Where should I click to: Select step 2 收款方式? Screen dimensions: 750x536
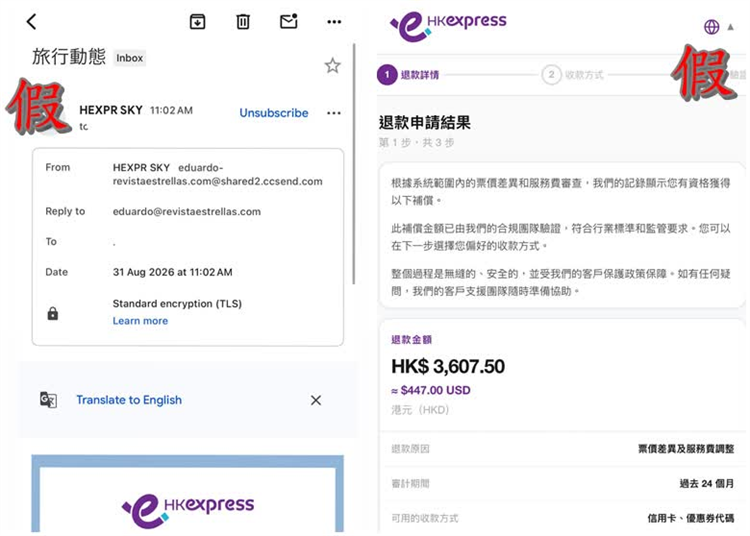pos(573,75)
